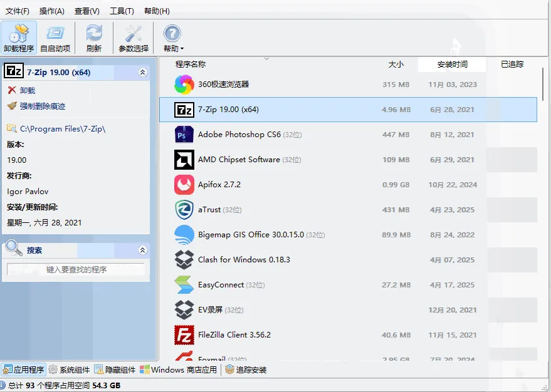The height and width of the screenshot is (392, 551).
Task: Open the 工具(T) menu
Action: click(122, 11)
